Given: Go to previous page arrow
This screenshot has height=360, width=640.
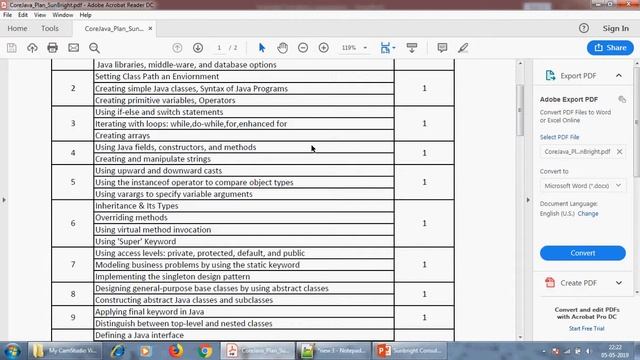Looking at the screenshot, I should point(177,48).
